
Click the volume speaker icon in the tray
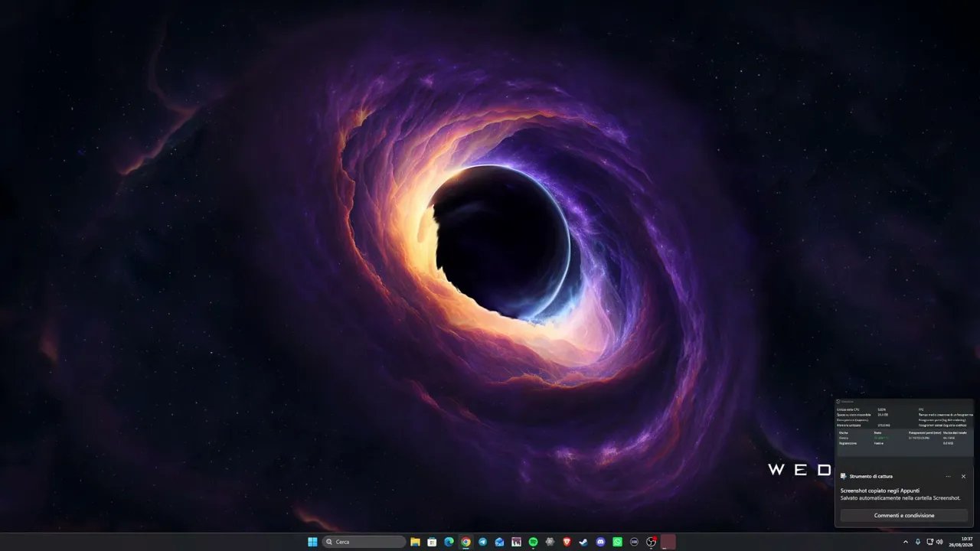[x=939, y=542]
